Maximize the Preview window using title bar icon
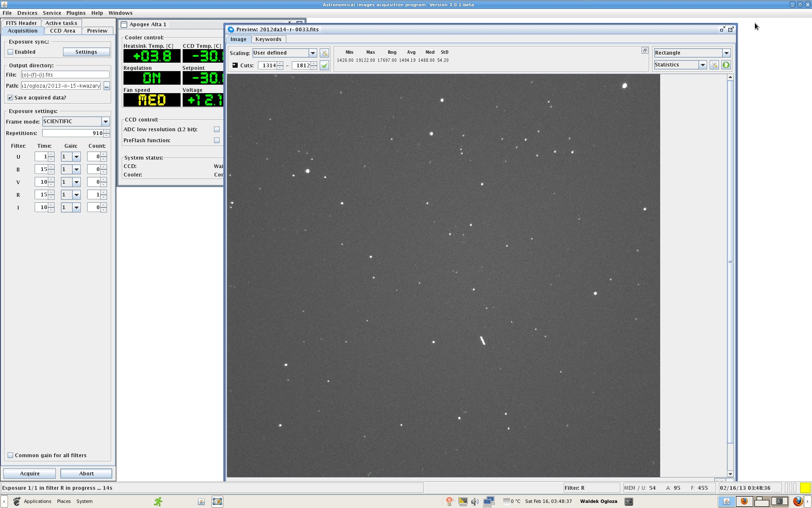 (730, 29)
